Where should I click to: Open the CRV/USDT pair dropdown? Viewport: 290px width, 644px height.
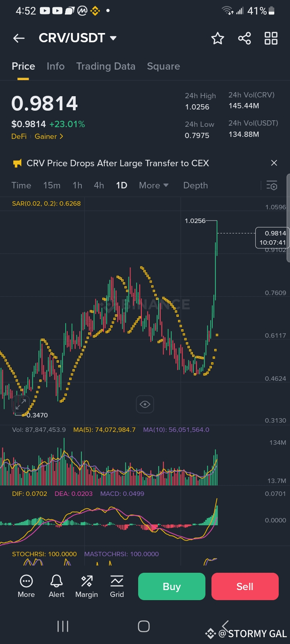(77, 38)
